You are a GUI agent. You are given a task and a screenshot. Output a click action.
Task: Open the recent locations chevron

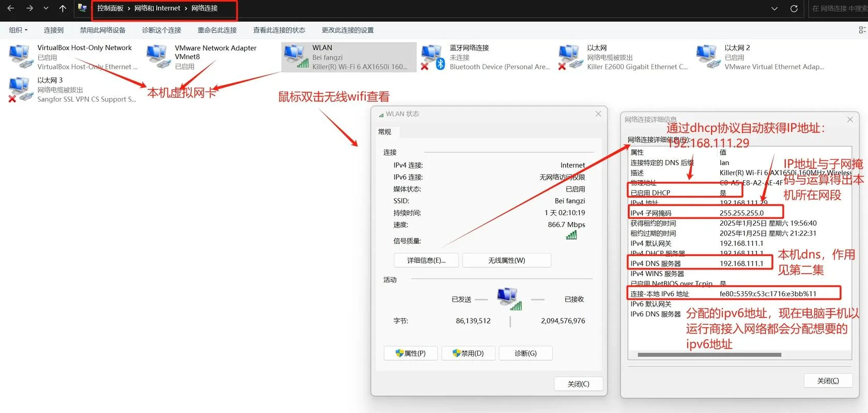pyautogui.click(x=46, y=8)
